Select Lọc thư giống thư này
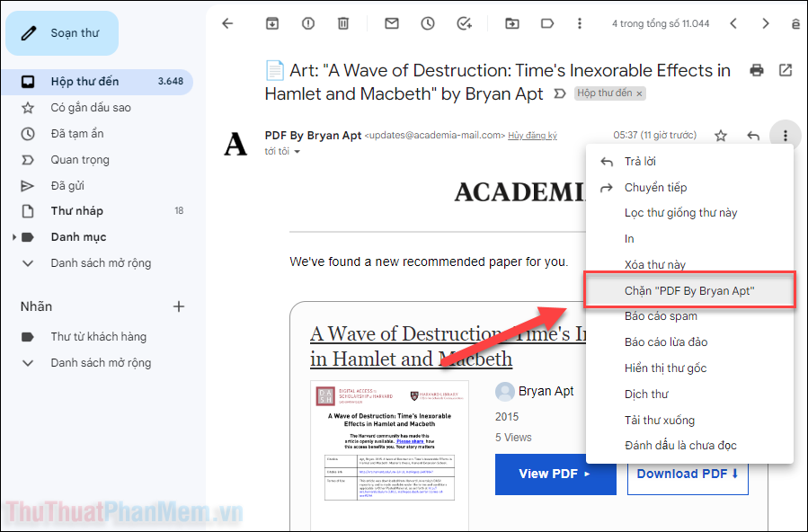The width and height of the screenshot is (808, 532). [689, 213]
